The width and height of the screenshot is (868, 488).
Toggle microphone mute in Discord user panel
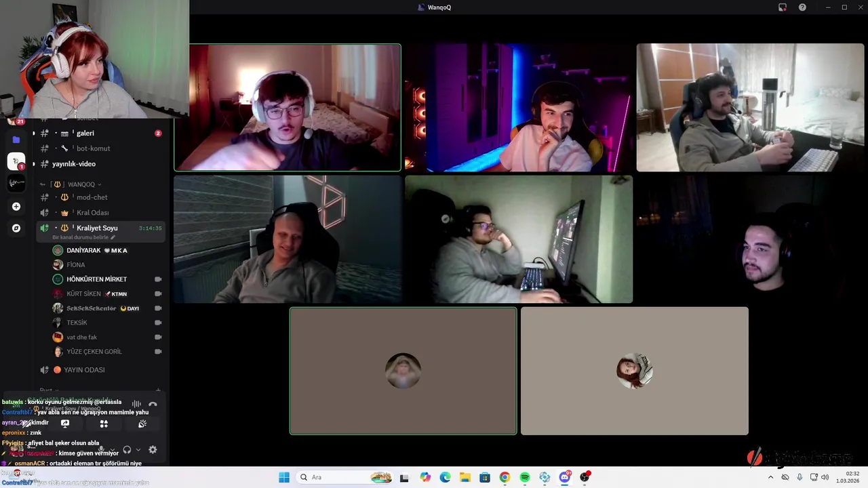pyautogui.click(x=102, y=449)
